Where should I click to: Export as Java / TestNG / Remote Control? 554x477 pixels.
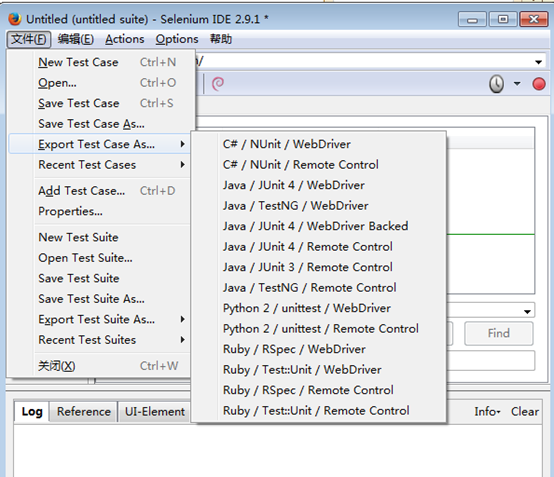319,288
